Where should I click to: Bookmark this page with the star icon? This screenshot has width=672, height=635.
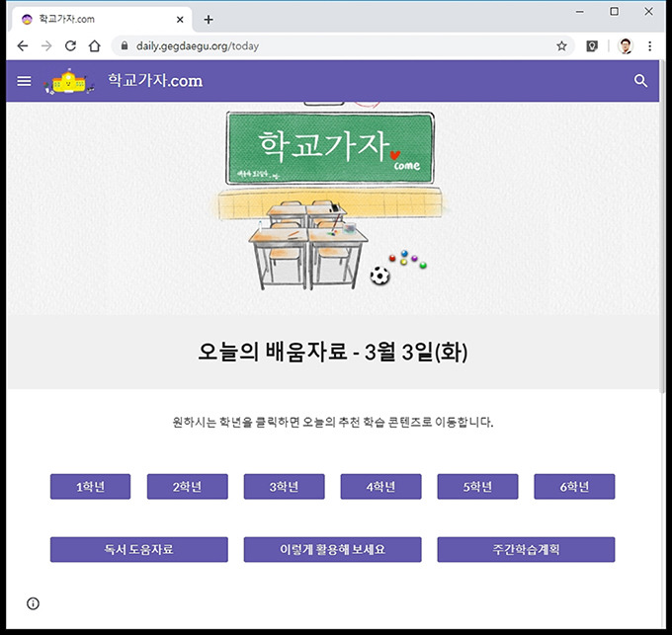tap(561, 45)
